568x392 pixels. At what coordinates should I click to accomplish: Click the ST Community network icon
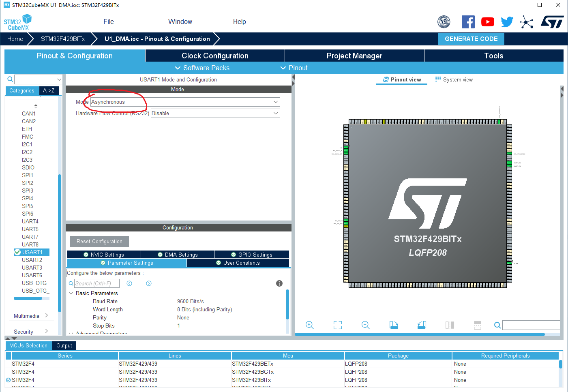point(527,21)
